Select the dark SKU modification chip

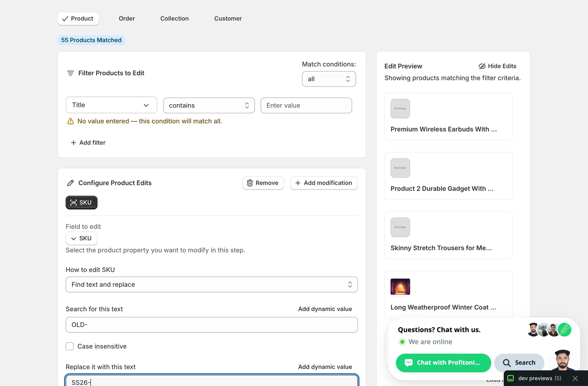pyautogui.click(x=81, y=202)
